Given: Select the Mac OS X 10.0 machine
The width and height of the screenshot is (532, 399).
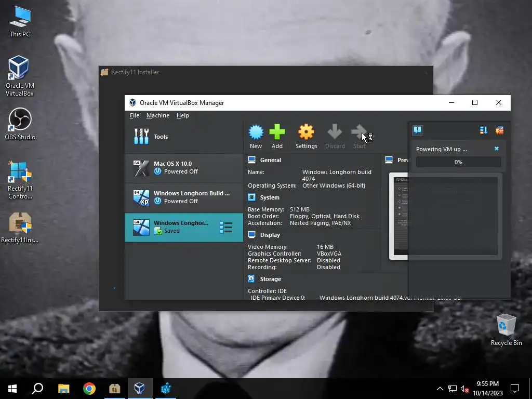Looking at the screenshot, I should pos(184,168).
